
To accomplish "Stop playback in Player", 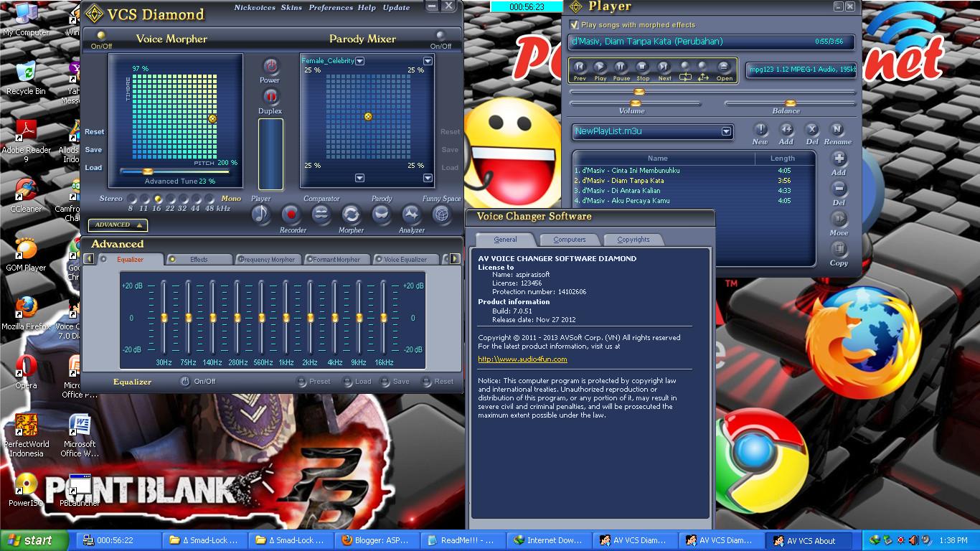I will (643, 67).
